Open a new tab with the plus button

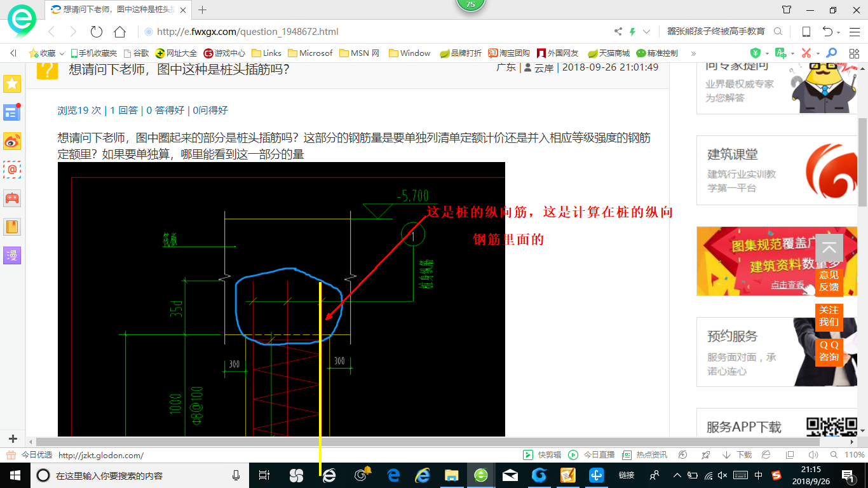click(x=203, y=10)
